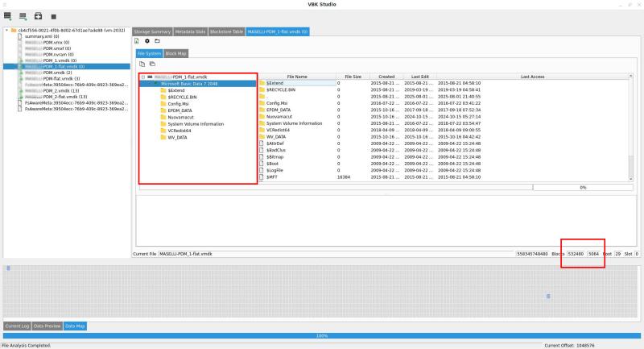The height and width of the screenshot is (349, 644).
Task: Sort by Last Access column header
Action: point(532,77)
